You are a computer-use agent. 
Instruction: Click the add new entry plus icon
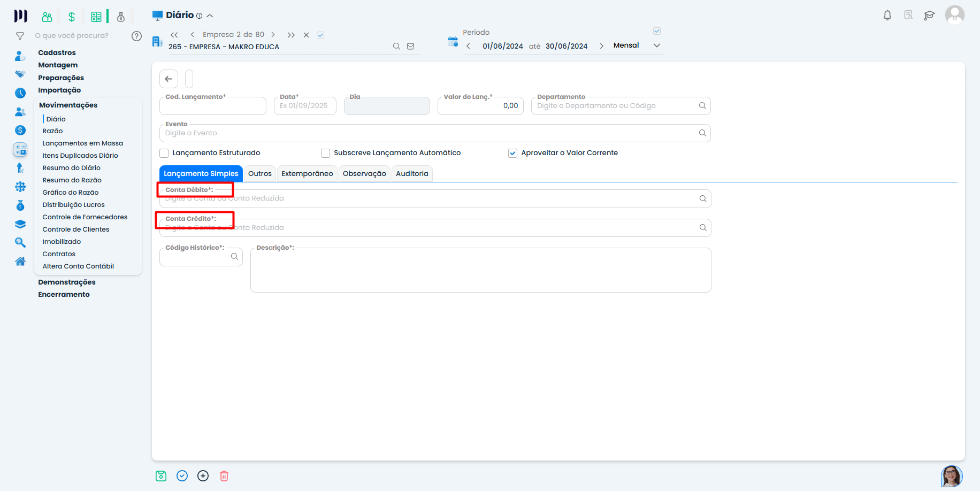pos(203,476)
